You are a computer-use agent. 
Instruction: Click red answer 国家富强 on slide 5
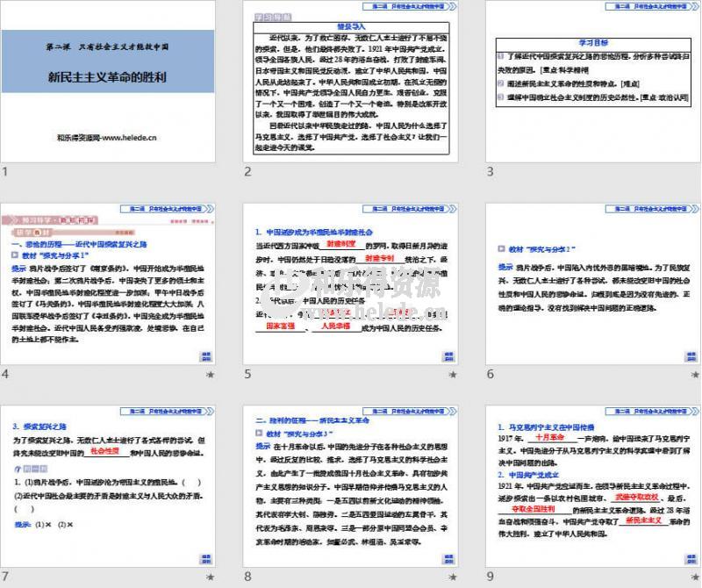pos(281,326)
